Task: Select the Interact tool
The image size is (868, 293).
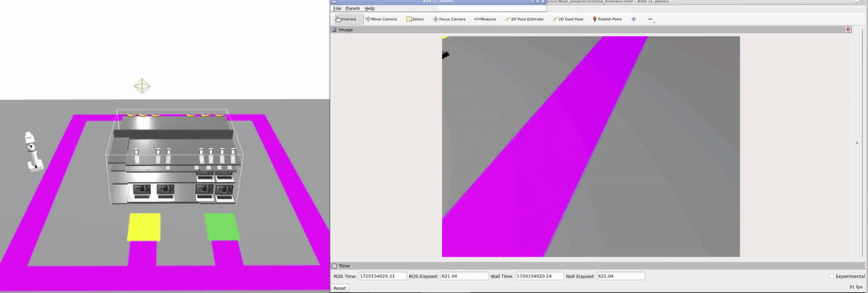Action: [x=346, y=19]
